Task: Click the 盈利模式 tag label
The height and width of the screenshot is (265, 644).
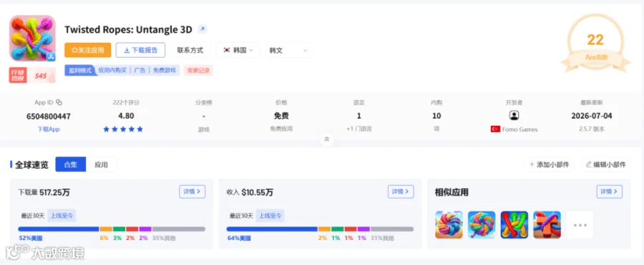Action: [79, 70]
